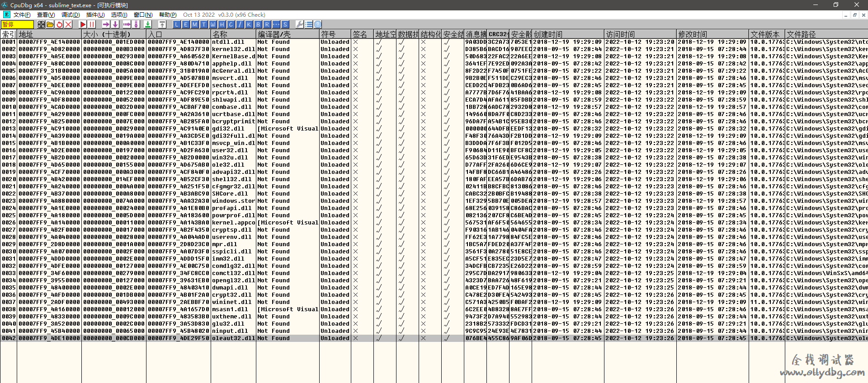Screen dimensions: 868x383
Task: Open appearance options list icon
Action: (x=309, y=24)
